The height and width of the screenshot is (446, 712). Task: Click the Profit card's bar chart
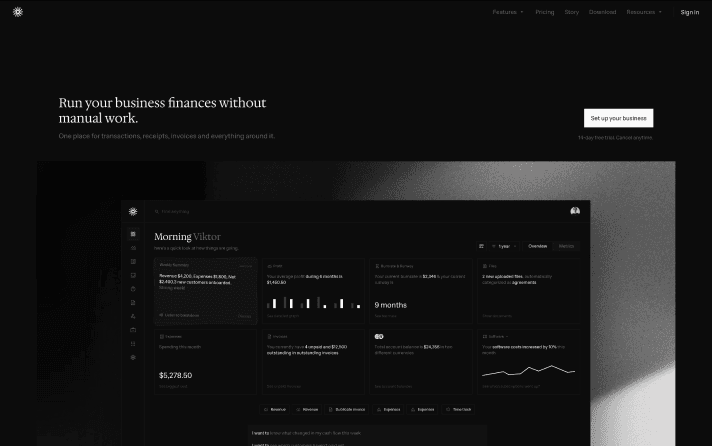click(314, 302)
